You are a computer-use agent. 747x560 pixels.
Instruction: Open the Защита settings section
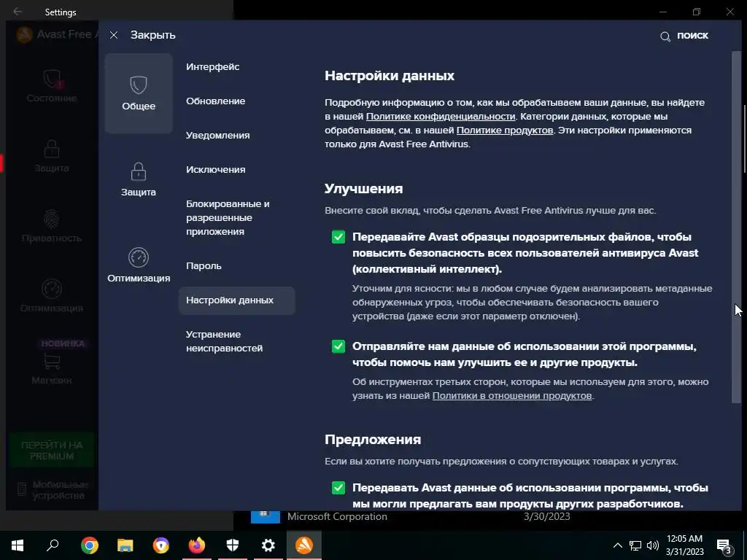139,179
